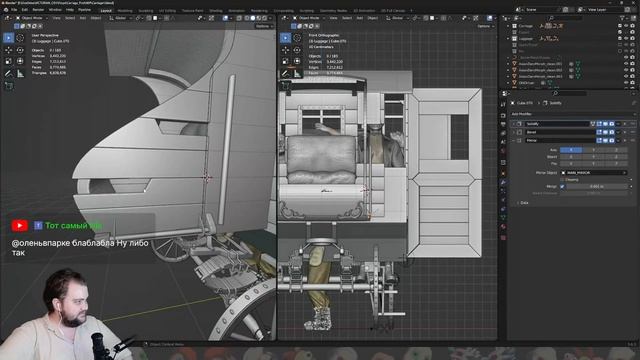The height and width of the screenshot is (360, 640).
Task: Open Texture properties tab
Action: (503, 237)
